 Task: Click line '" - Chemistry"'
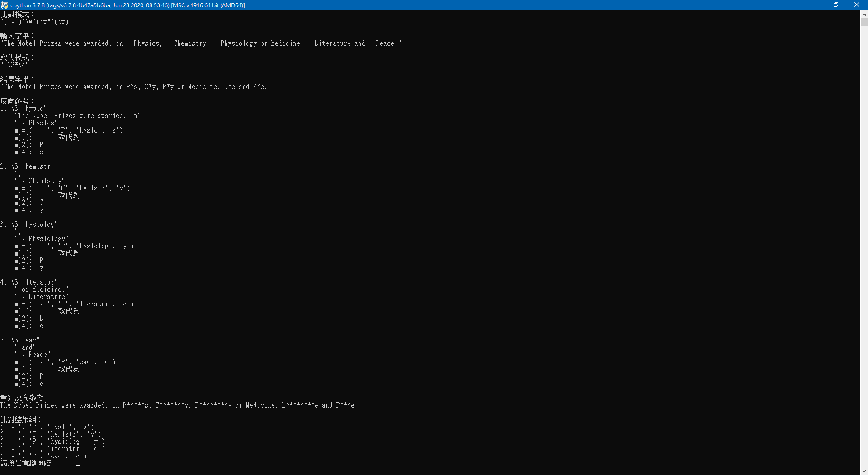pos(40,181)
